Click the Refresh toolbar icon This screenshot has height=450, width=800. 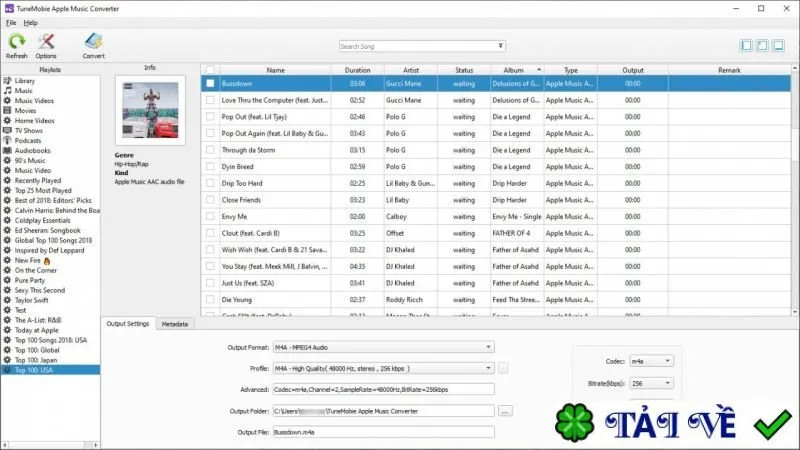point(16,42)
